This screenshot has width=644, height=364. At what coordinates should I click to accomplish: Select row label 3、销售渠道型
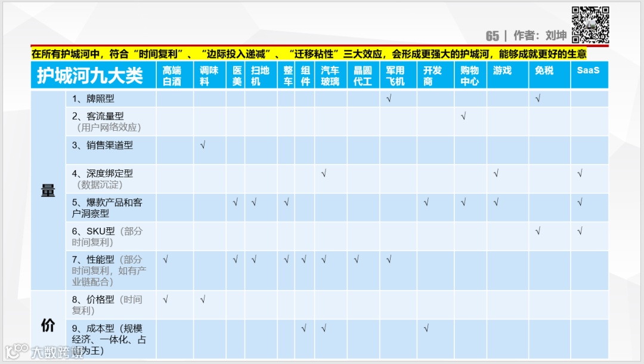[103, 145]
